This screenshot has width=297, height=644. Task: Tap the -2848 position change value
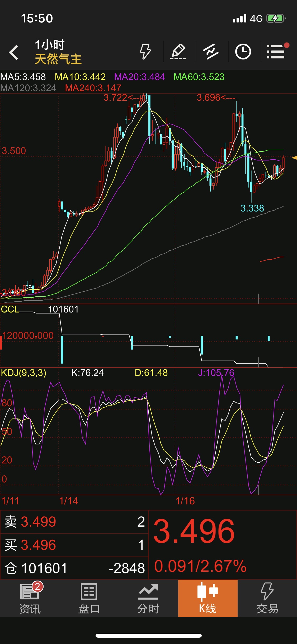click(127, 568)
